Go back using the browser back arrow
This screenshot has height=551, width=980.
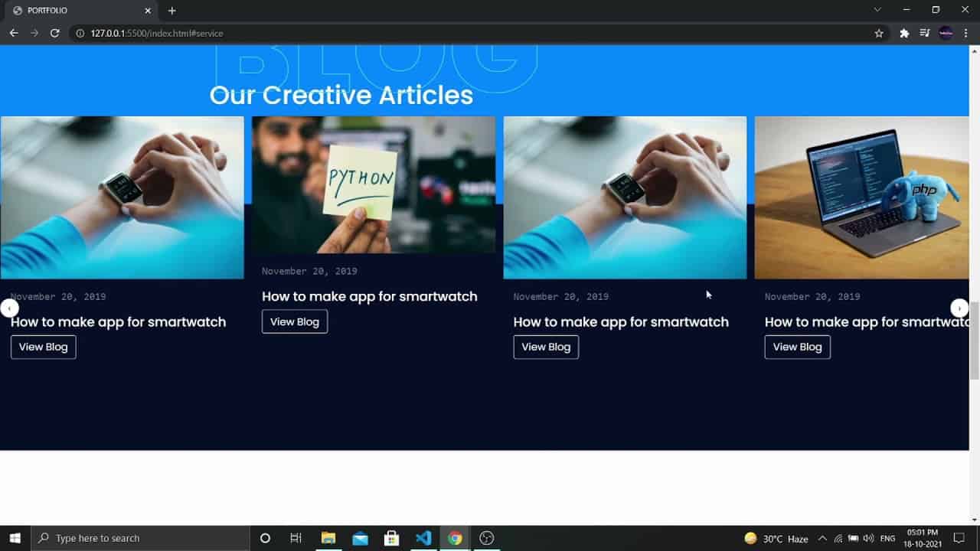pyautogui.click(x=14, y=33)
